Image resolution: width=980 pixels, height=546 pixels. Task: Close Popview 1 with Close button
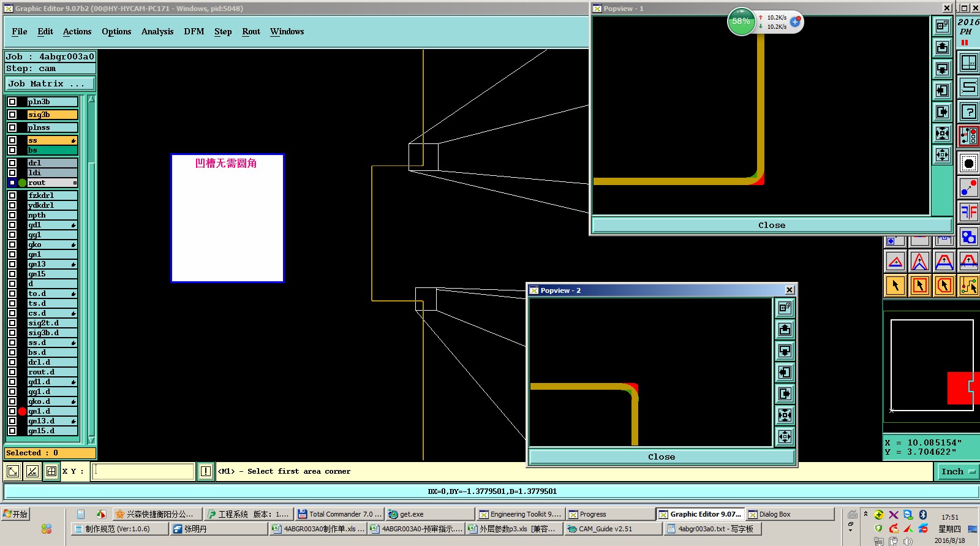tap(772, 226)
